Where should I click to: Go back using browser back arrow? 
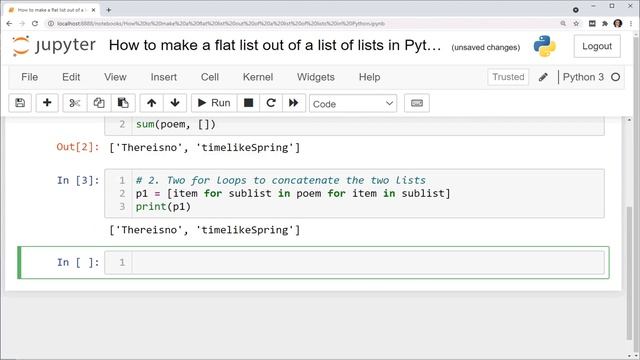point(9,24)
